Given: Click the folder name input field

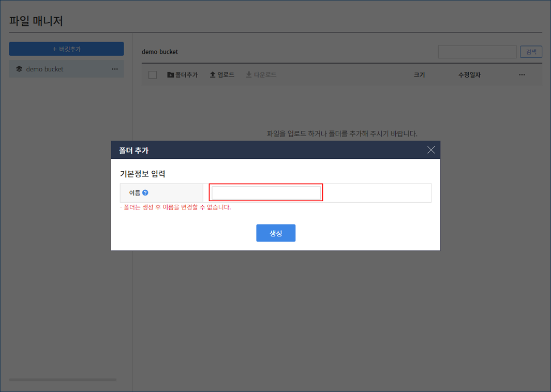Looking at the screenshot, I should point(266,193).
